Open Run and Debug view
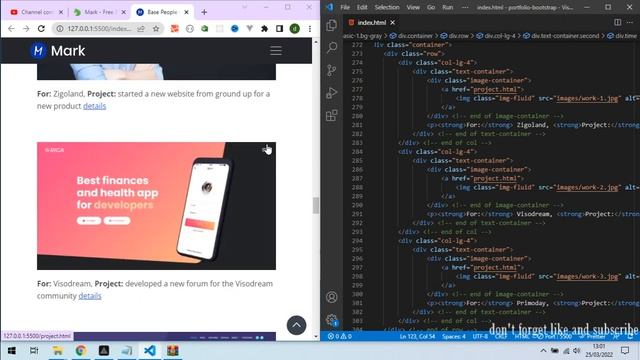The height and width of the screenshot is (360, 640). [332, 93]
